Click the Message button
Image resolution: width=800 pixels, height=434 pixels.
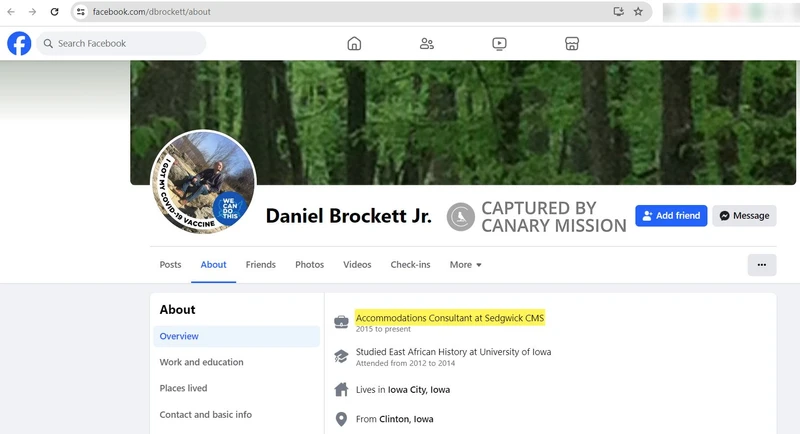(x=744, y=216)
